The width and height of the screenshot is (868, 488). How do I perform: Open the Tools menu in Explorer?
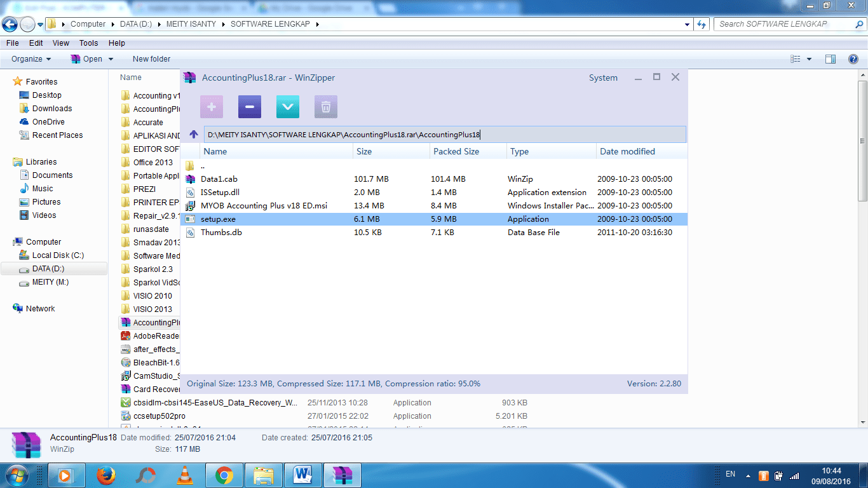click(89, 43)
